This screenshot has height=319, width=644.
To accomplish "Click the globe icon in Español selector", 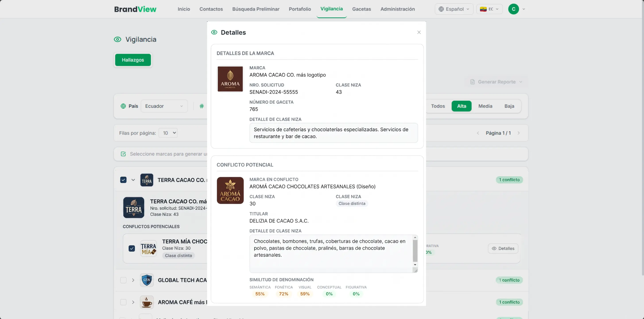I will coord(441,9).
